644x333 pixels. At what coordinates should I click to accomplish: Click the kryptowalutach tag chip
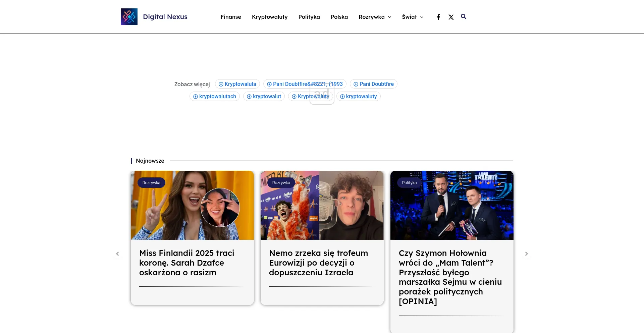[x=215, y=97]
